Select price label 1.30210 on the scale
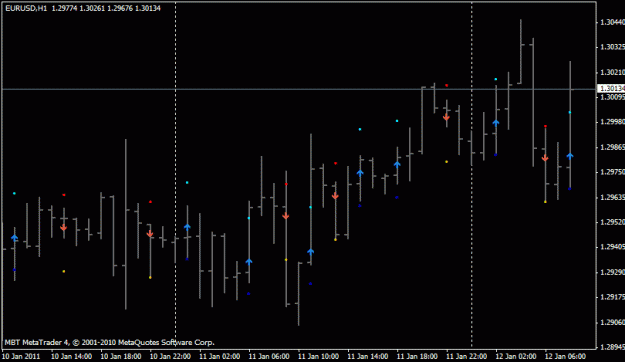Viewport: 625px width, 362px height. click(612, 73)
